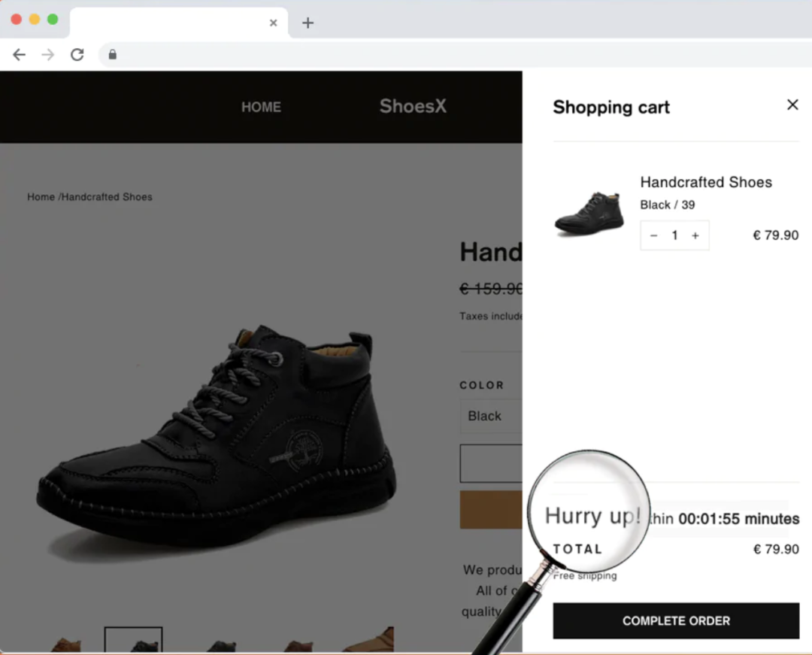The image size is (812, 655).
Task: Click the crossed-out € 159.90 price
Action: click(491, 289)
